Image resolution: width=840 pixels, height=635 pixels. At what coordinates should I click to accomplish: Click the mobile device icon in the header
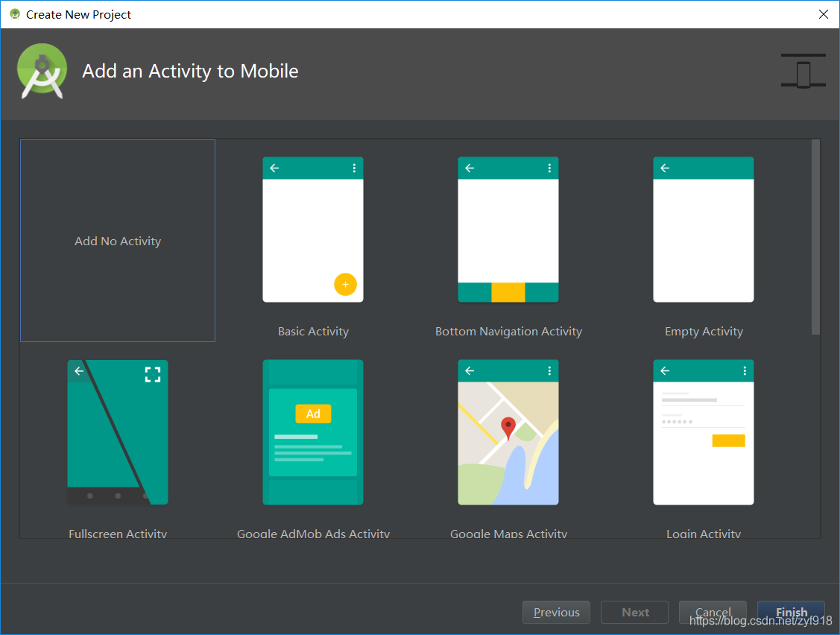[803, 72]
